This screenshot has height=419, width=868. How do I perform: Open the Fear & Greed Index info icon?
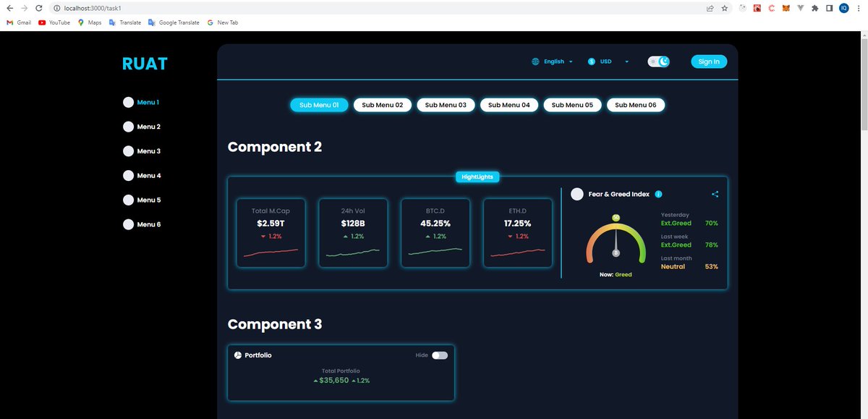658,194
